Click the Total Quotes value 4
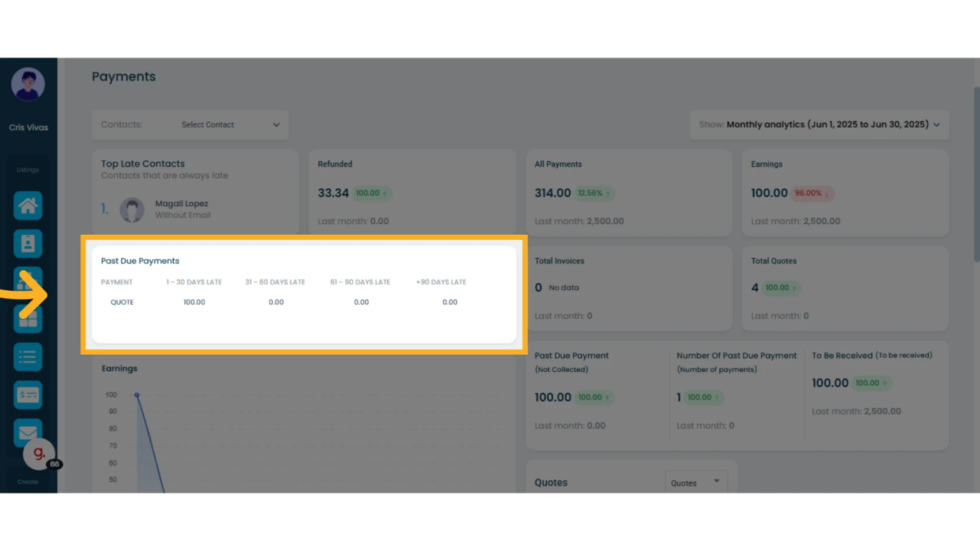This screenshot has width=980, height=551. (x=755, y=288)
